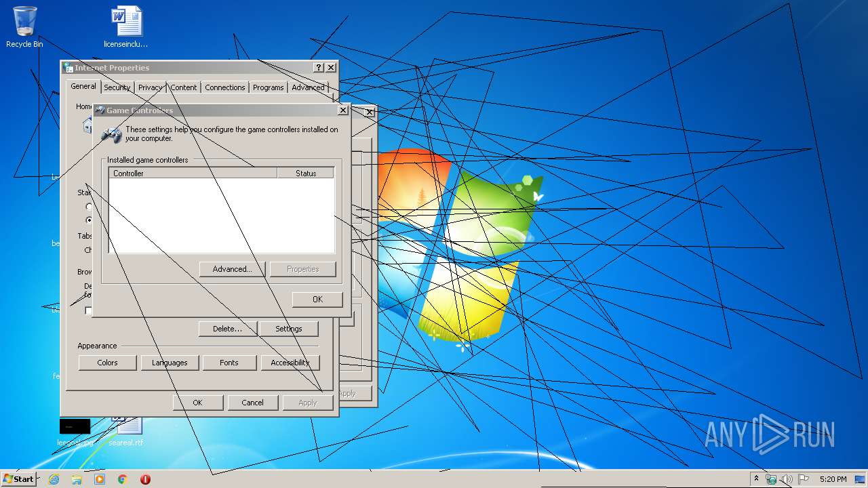Open the Action Center flag icon
The image size is (868, 488).
click(x=804, y=479)
